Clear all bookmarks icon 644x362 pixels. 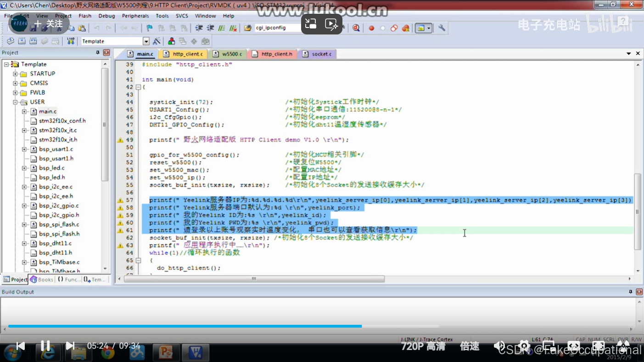pos(183,28)
